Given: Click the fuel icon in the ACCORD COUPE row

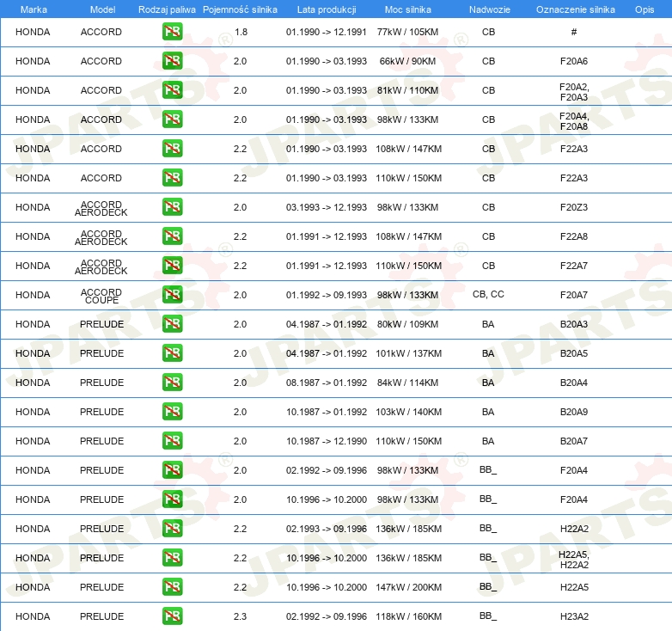Looking at the screenshot, I should [x=172, y=295].
